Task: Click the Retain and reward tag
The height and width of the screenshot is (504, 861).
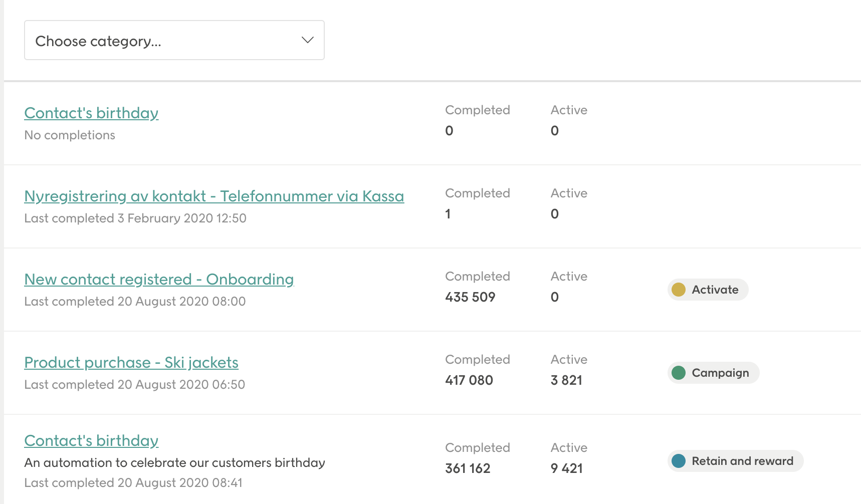Action: click(x=735, y=461)
